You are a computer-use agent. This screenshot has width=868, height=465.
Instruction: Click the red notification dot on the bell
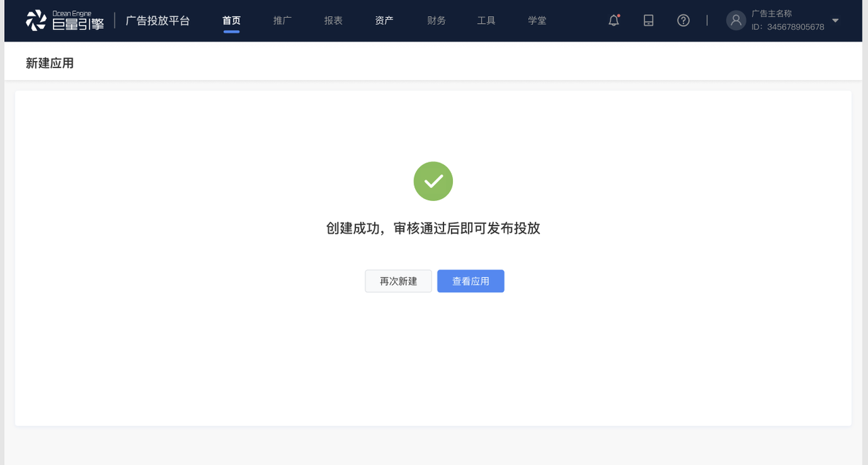(618, 15)
